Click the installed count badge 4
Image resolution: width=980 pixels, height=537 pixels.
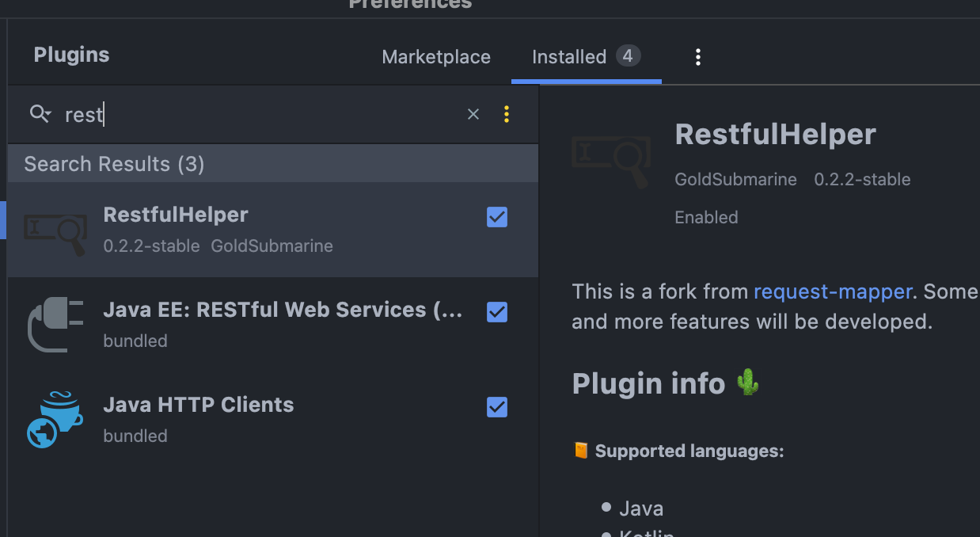[x=628, y=56]
